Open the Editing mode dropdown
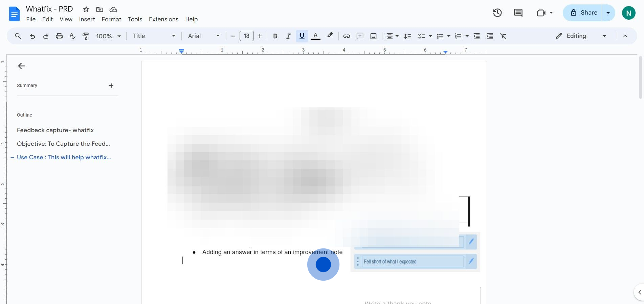Image resolution: width=644 pixels, height=304 pixels. pos(581,36)
